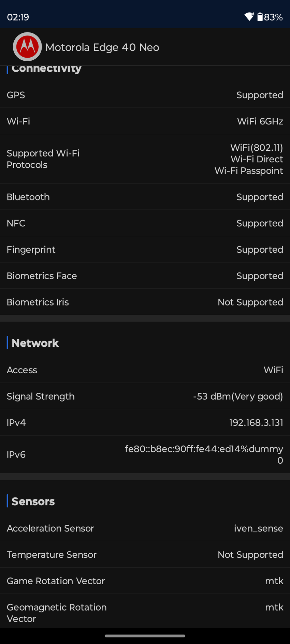Image resolution: width=290 pixels, height=644 pixels.
Task: Tap the Biometrics Iris row
Action: [x=145, y=302]
